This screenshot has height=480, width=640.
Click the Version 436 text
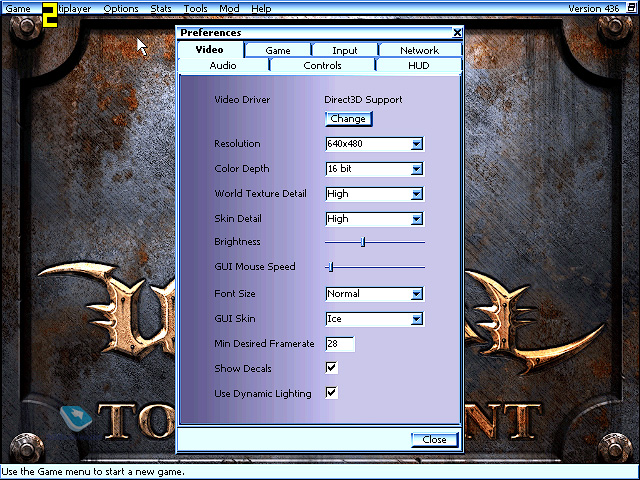[593, 9]
